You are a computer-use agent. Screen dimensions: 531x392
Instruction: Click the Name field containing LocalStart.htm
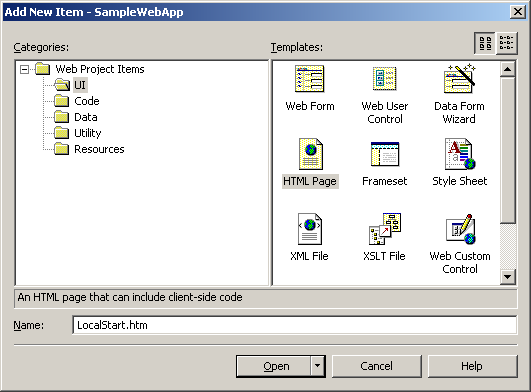[295, 325]
